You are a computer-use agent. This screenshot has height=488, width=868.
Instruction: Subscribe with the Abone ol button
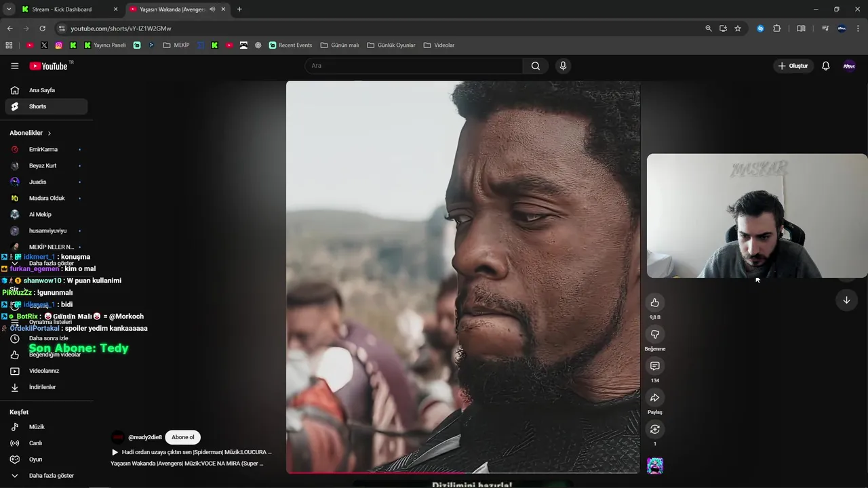pos(182,437)
